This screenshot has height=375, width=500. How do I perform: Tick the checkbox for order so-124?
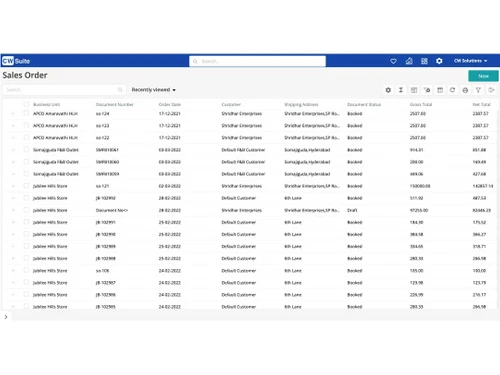tap(26, 113)
